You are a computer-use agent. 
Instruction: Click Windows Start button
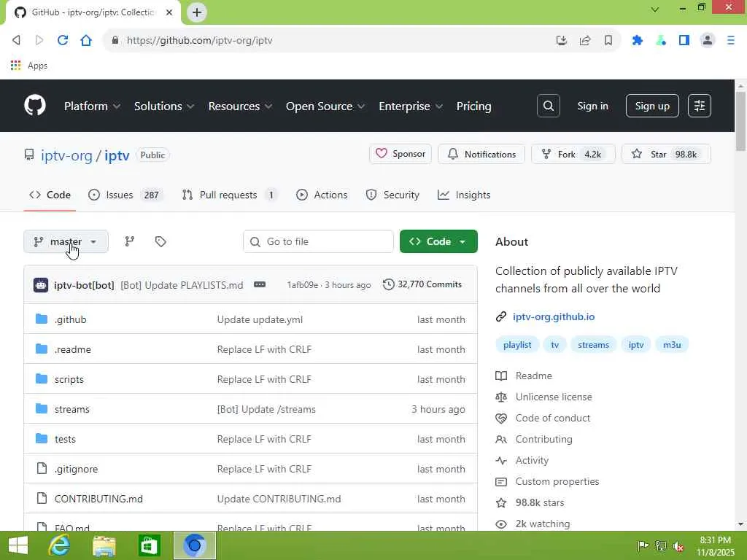click(x=18, y=545)
